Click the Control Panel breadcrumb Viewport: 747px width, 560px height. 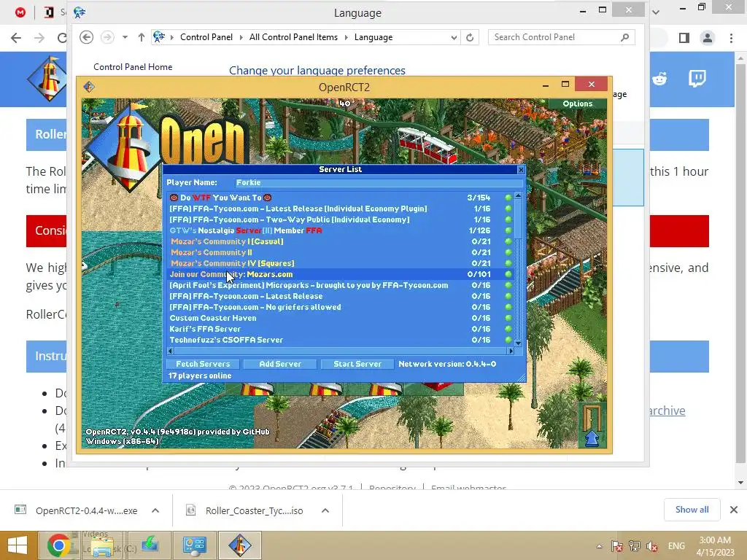click(206, 37)
